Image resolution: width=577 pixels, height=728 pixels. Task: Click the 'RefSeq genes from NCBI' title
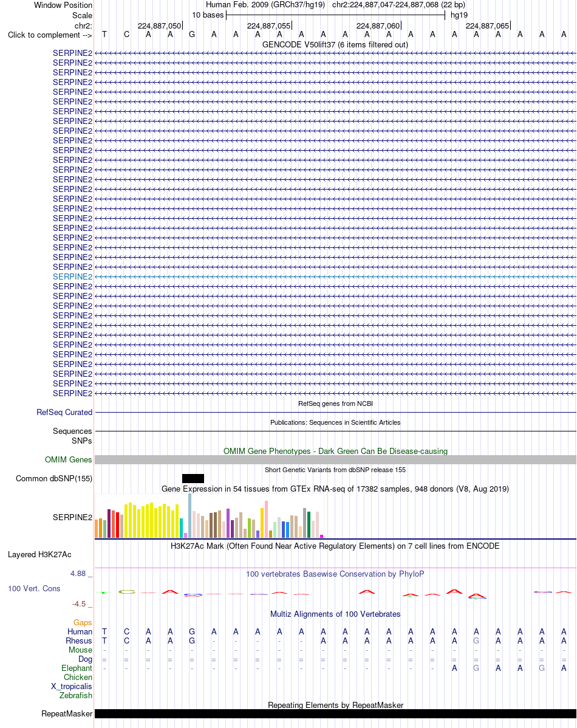pyautogui.click(x=335, y=403)
